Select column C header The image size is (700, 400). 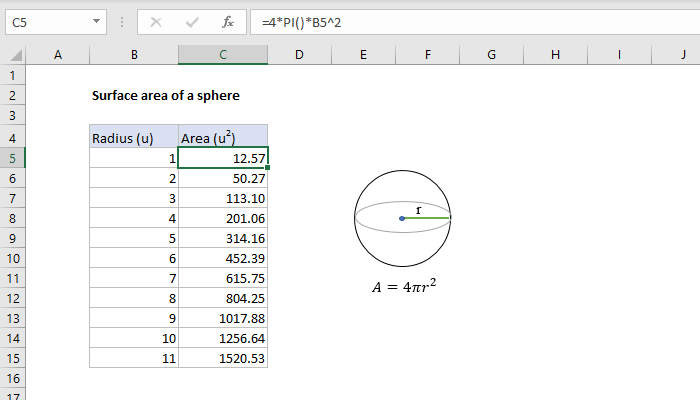coord(223,55)
